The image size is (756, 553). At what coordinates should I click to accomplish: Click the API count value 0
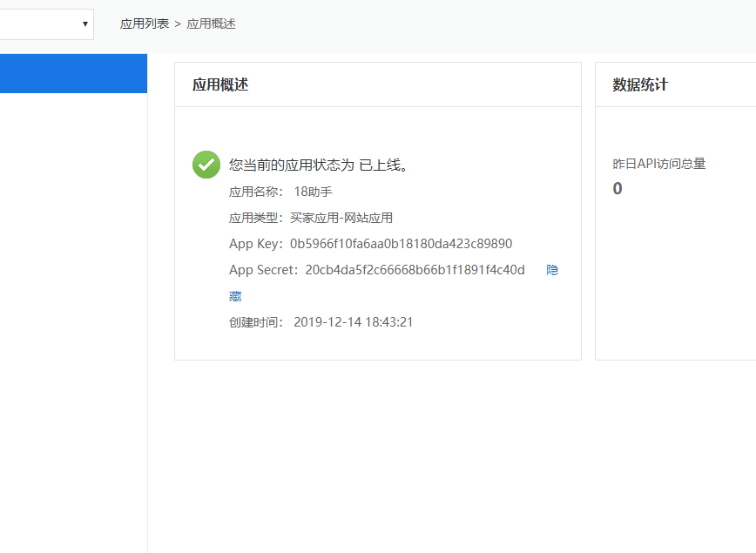tap(618, 188)
